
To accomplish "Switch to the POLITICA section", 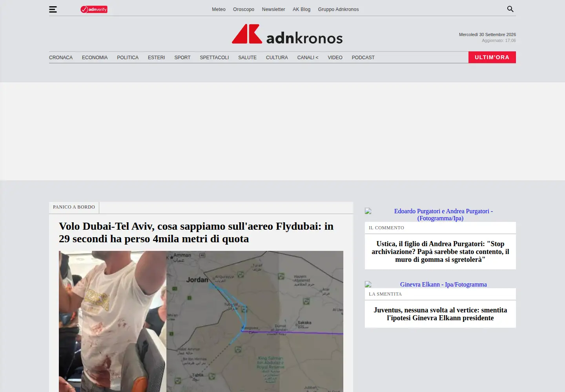I will point(128,58).
